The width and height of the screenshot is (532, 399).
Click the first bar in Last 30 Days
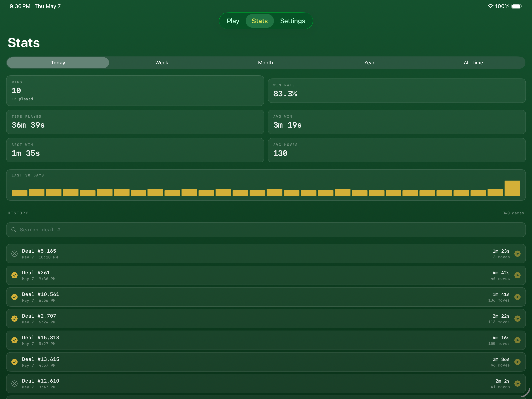coord(20,193)
